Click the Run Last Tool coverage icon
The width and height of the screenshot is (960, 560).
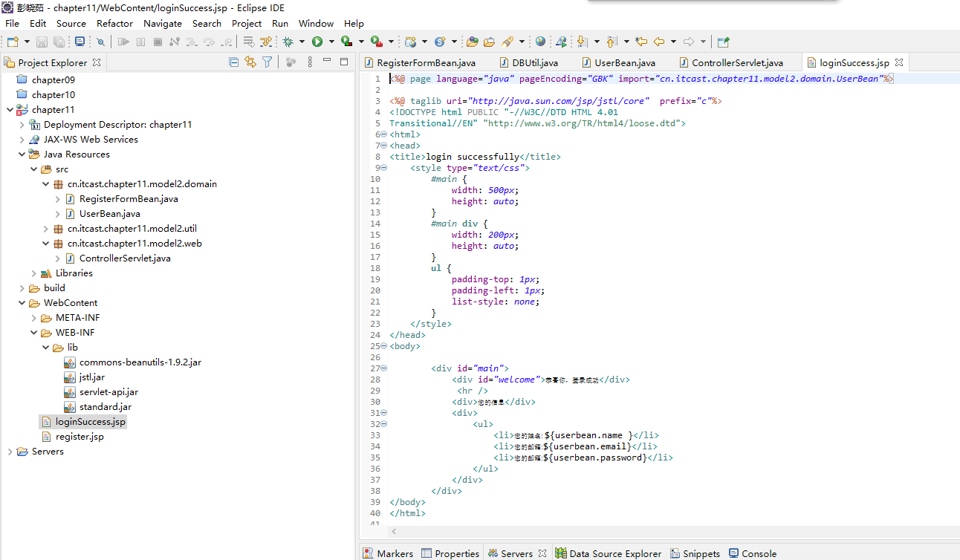(x=346, y=42)
